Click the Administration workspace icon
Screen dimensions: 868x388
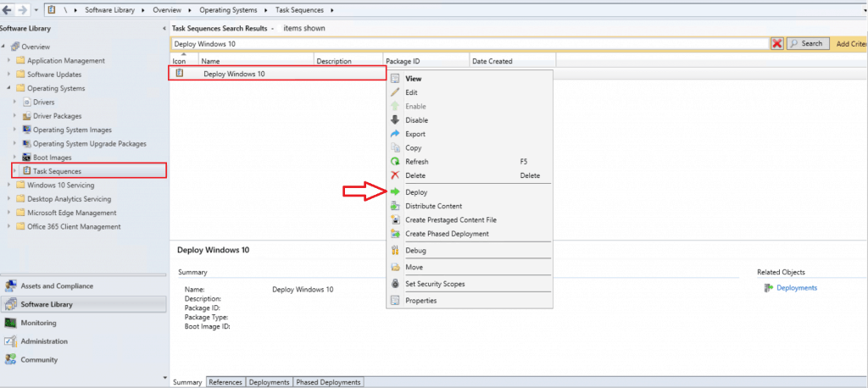(10, 341)
